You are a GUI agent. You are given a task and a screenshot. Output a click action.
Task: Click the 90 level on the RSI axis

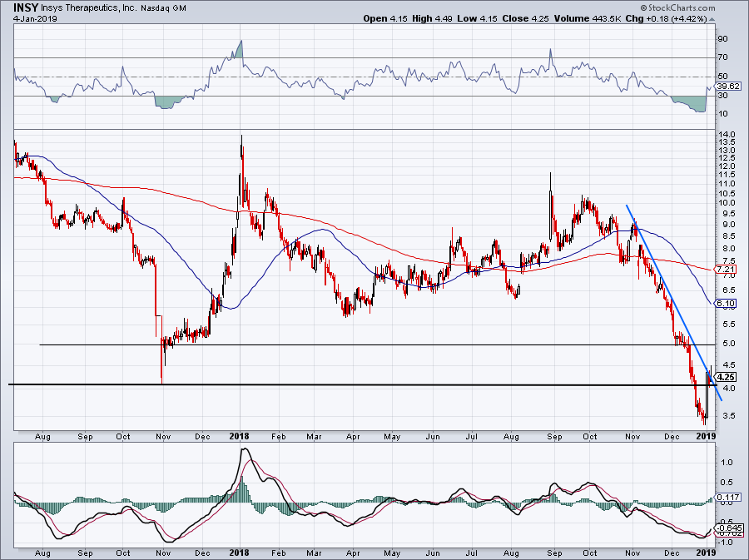(722, 39)
